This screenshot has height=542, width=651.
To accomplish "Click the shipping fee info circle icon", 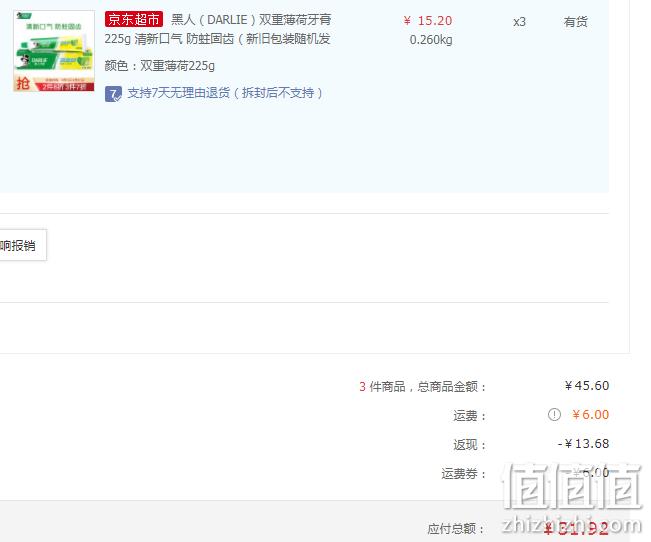I will coord(554,414).
